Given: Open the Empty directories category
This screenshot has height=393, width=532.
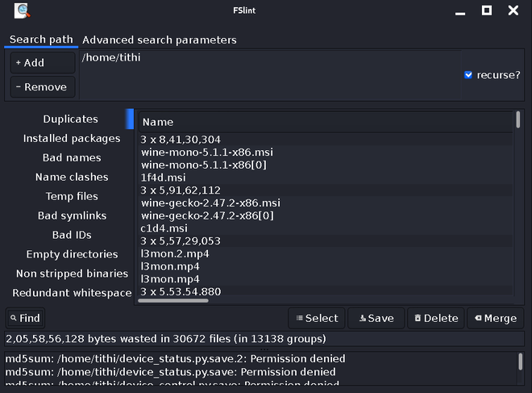Looking at the screenshot, I should pyautogui.click(x=72, y=254).
